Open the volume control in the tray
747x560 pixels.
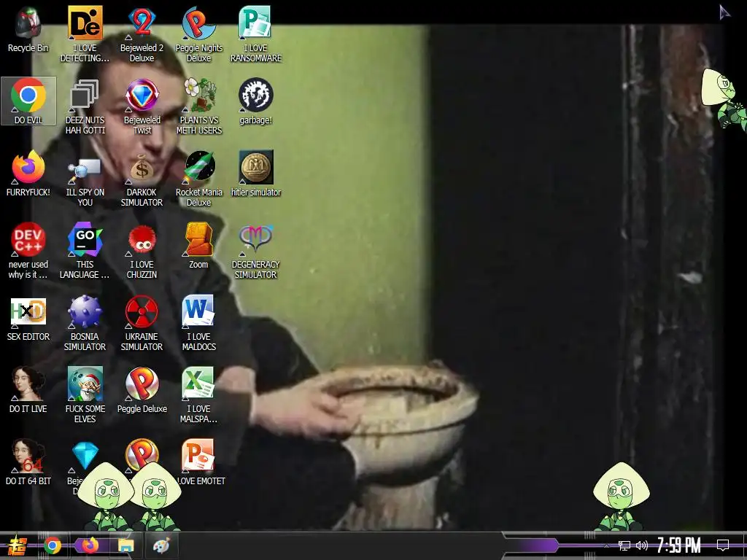[642, 545]
